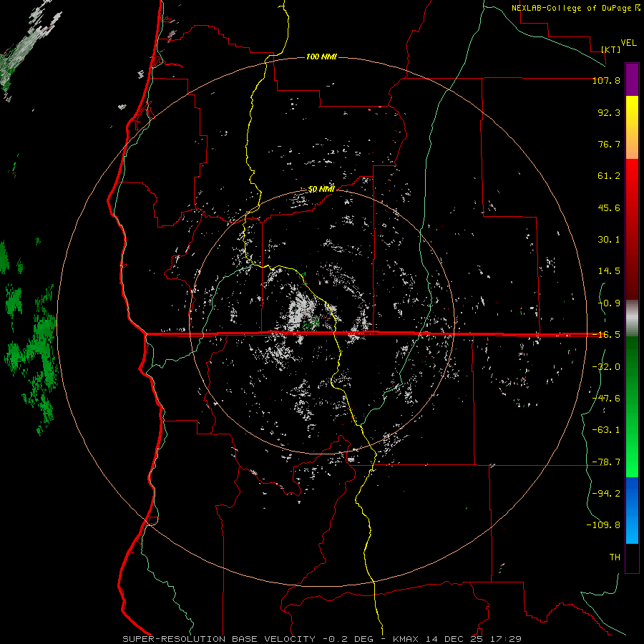This screenshot has width=644, height=644.
Task: Select the 76.7 legend value
Action: pos(609,144)
